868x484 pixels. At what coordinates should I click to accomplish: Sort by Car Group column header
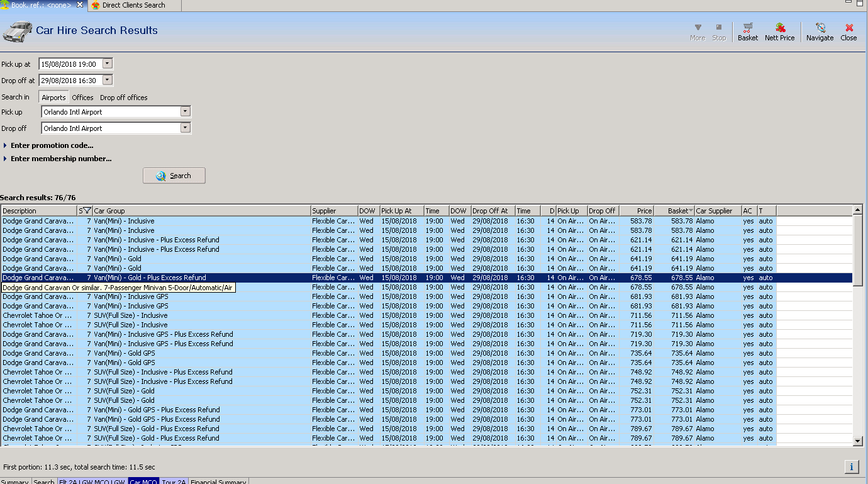tap(202, 211)
